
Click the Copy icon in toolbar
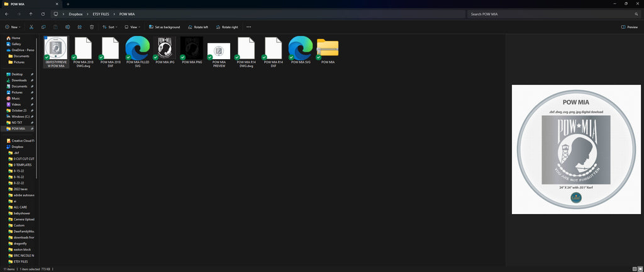[43, 27]
